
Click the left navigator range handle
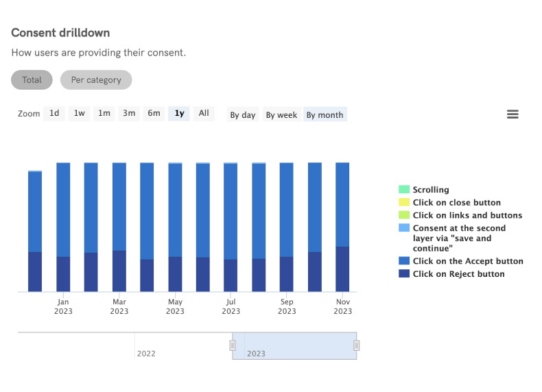233,346
